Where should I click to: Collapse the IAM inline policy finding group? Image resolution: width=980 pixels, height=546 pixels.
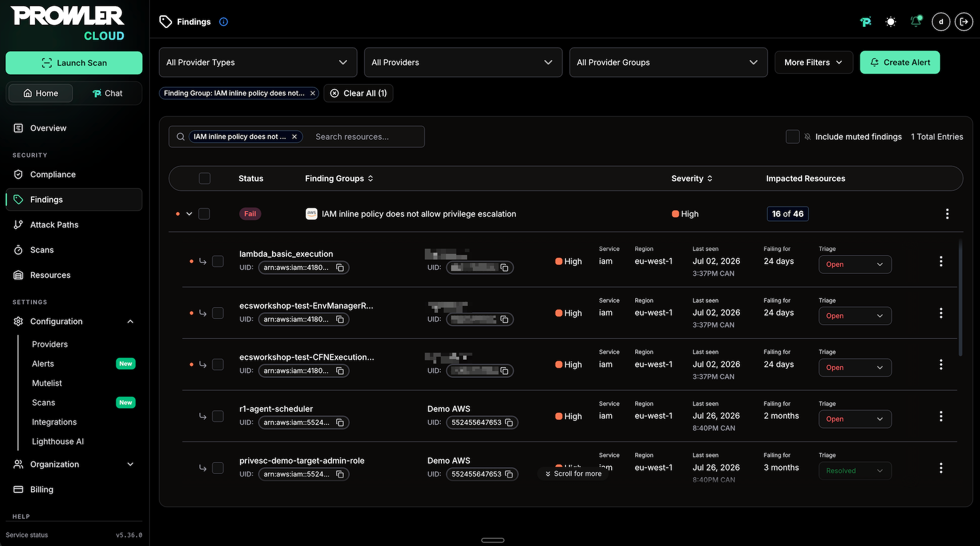[x=189, y=214]
